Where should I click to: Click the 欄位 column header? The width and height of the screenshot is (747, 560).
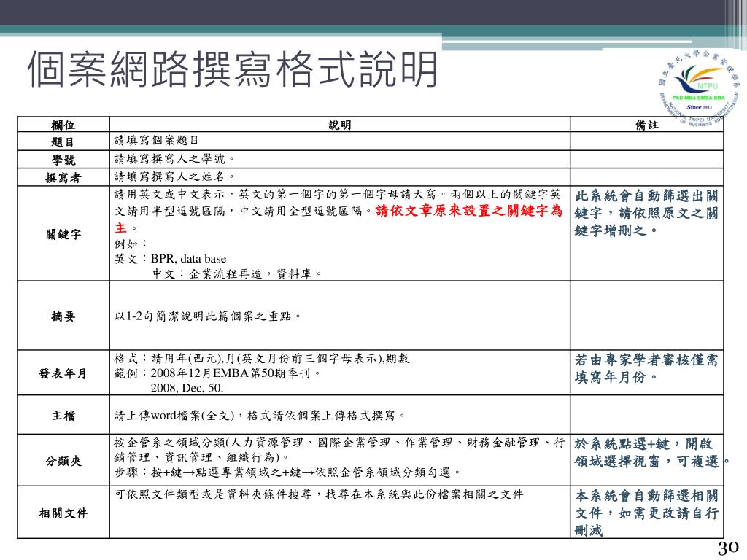(x=63, y=125)
